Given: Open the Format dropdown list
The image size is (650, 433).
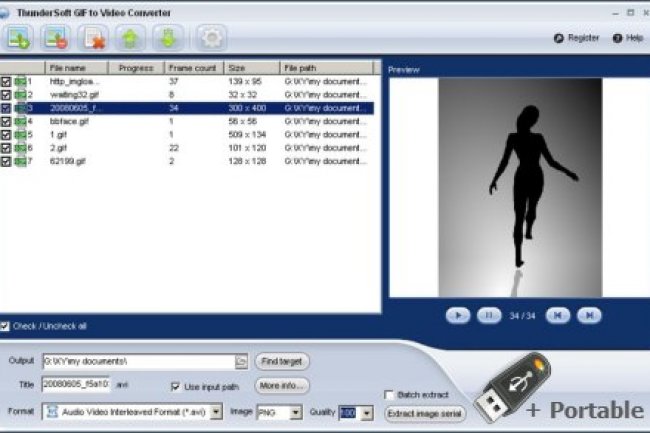Looking at the screenshot, I should point(217,412).
